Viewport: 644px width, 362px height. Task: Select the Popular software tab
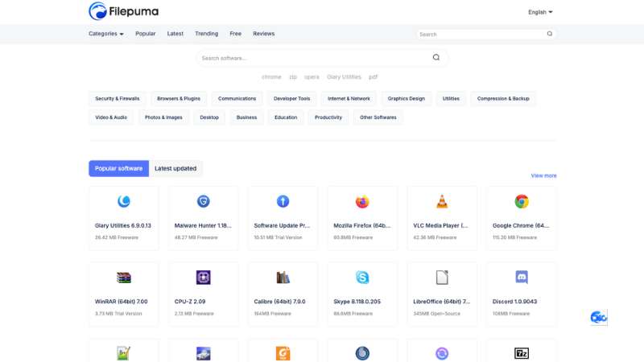tap(118, 168)
